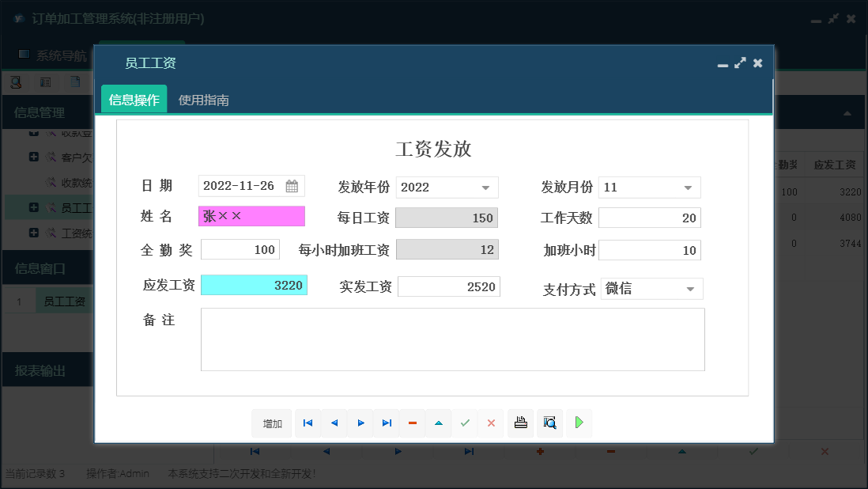Jump to the first record
The height and width of the screenshot is (489, 868).
click(308, 423)
